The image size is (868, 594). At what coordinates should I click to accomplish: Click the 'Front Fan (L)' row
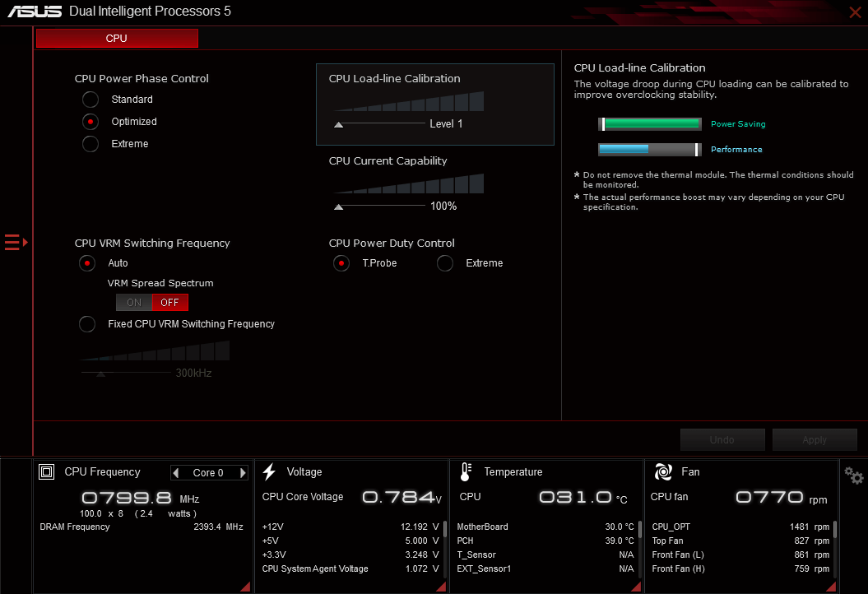pos(740,555)
